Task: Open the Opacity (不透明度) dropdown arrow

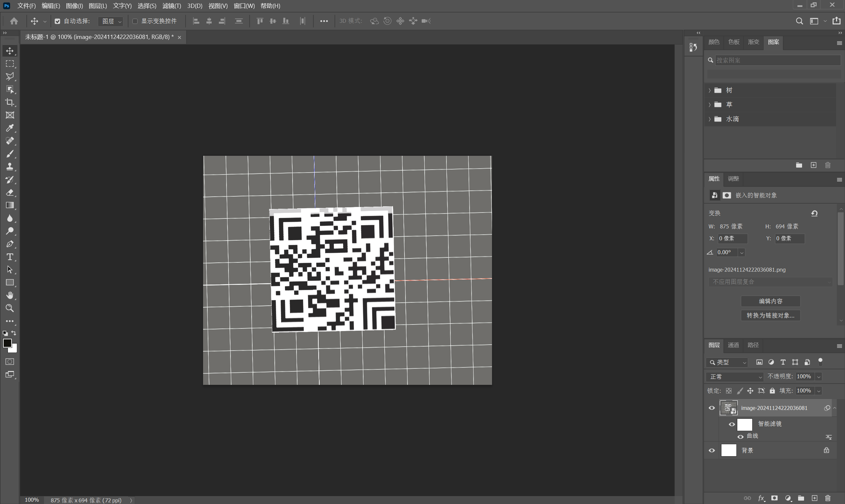Action: pyautogui.click(x=819, y=377)
